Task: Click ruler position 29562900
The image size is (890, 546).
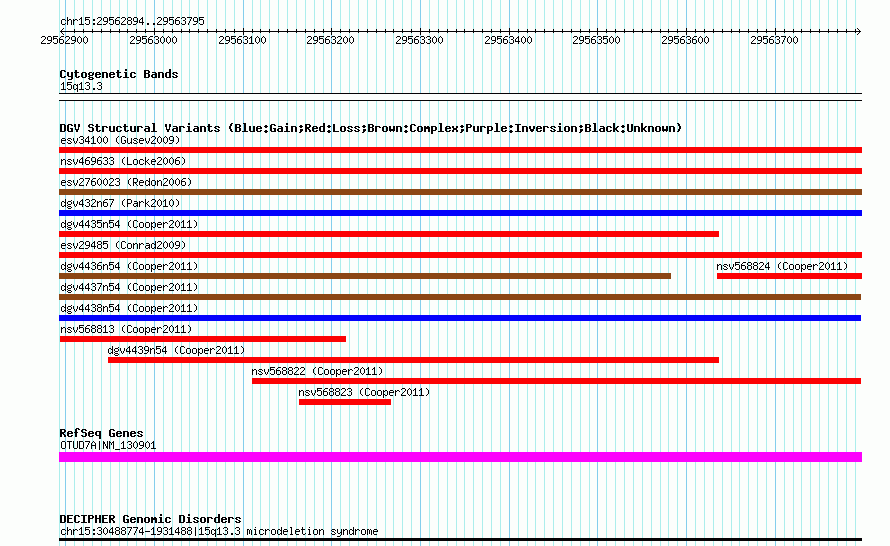Action: pyautogui.click(x=65, y=40)
